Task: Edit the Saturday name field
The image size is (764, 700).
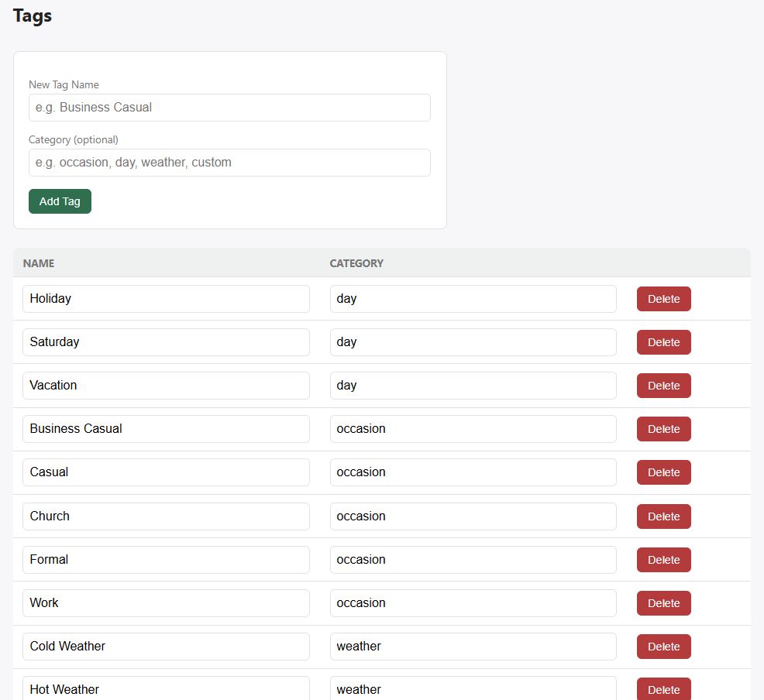Action: point(166,342)
